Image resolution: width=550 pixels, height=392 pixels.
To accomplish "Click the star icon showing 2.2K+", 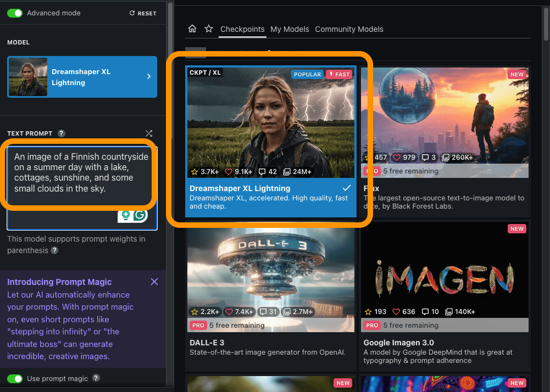I will pos(195,312).
